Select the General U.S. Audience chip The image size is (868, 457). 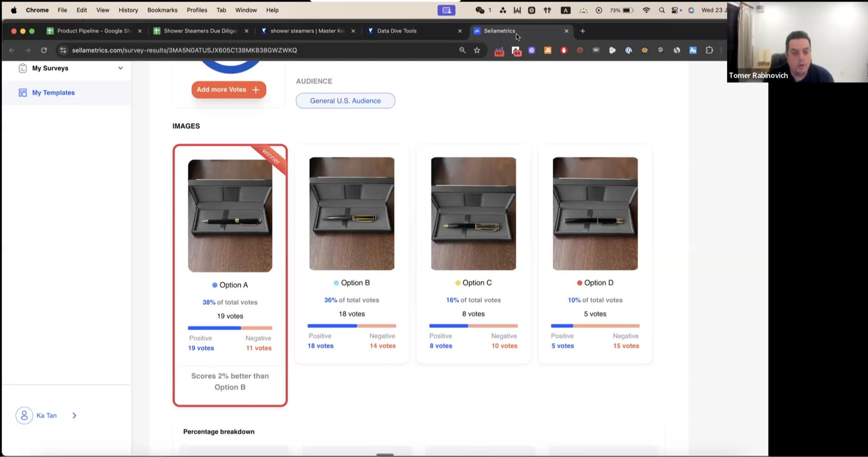click(346, 100)
